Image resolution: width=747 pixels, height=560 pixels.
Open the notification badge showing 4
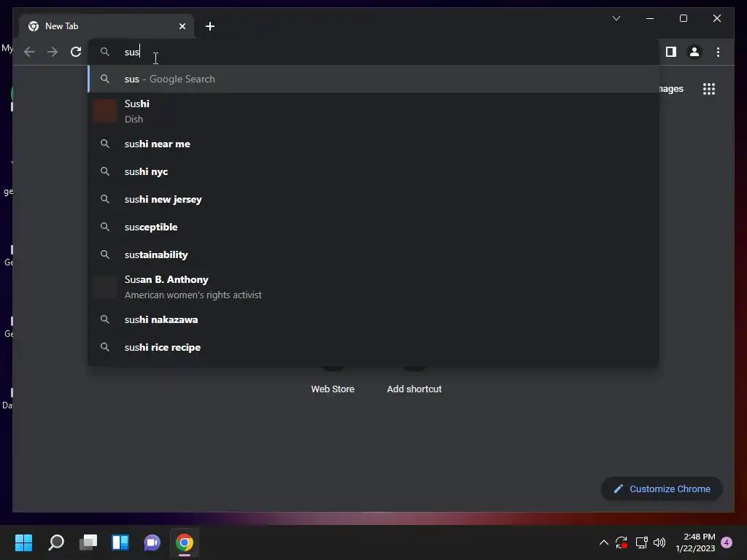[x=727, y=542]
